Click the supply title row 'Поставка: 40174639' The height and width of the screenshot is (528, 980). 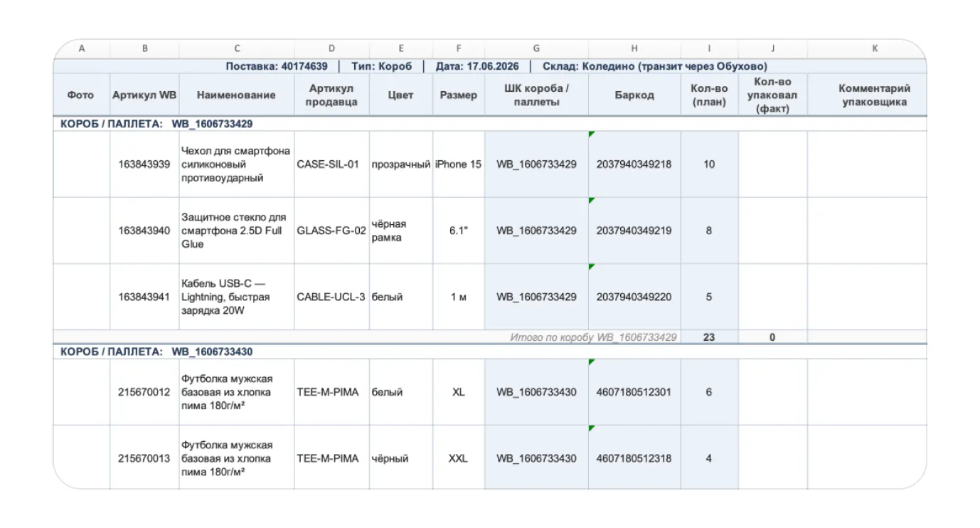tap(490, 66)
